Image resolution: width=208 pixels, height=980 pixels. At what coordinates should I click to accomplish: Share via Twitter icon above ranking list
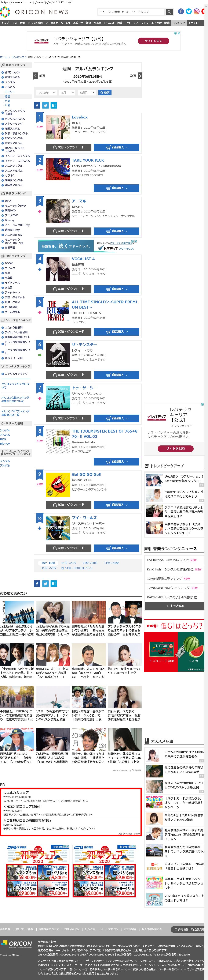[45, 105]
